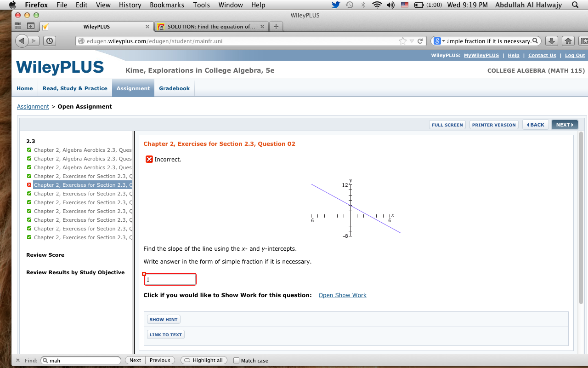Open the Wi-Fi status menu

(377, 5)
